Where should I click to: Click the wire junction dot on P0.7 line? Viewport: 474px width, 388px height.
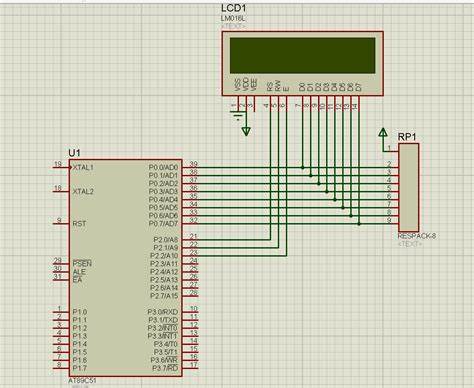pos(359,224)
